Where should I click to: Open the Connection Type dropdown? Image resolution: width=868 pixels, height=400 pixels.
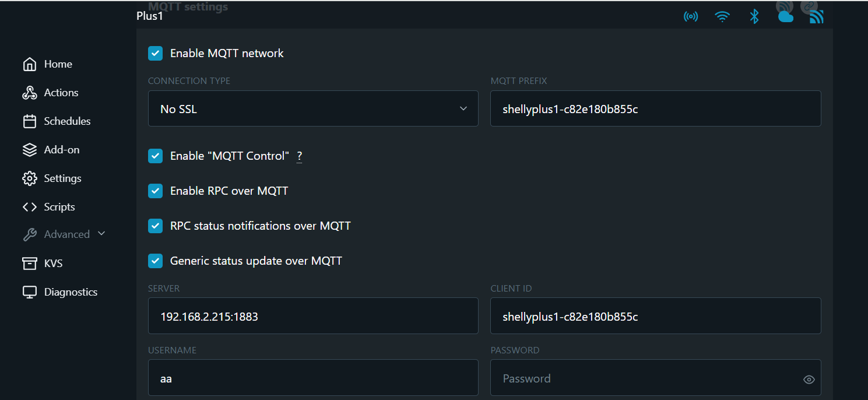click(x=313, y=108)
